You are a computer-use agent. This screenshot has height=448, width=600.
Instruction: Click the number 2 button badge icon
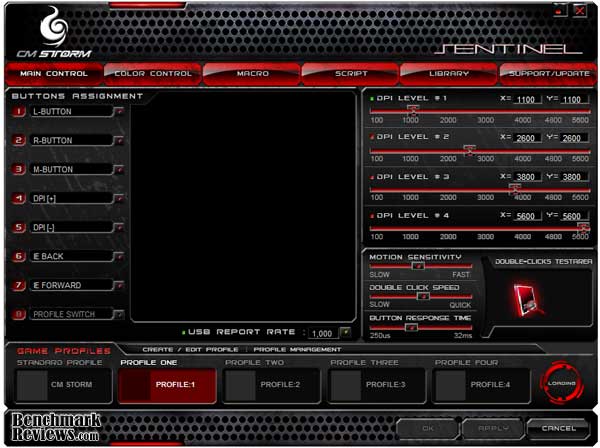18,140
